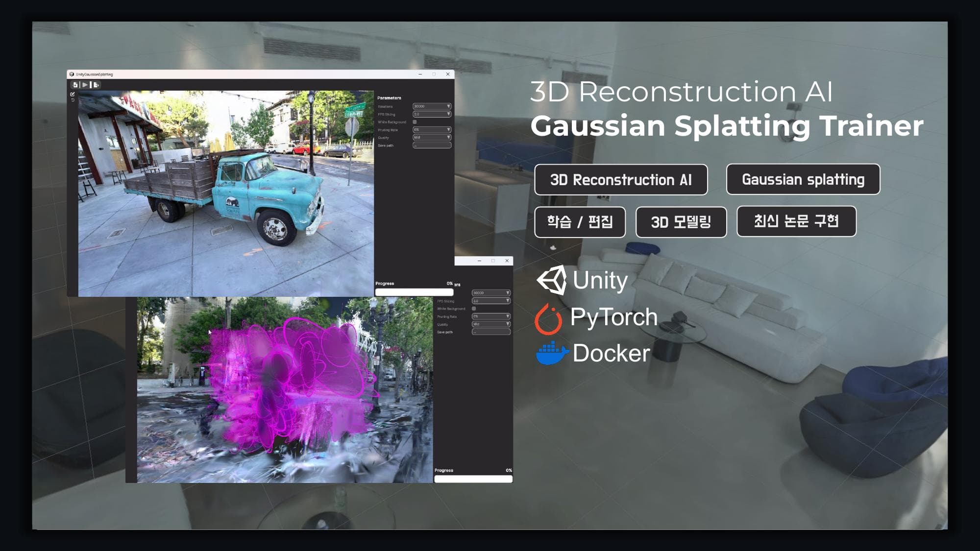Click the play training icon in the toolbar
The width and height of the screenshot is (980, 551).
[x=85, y=84]
